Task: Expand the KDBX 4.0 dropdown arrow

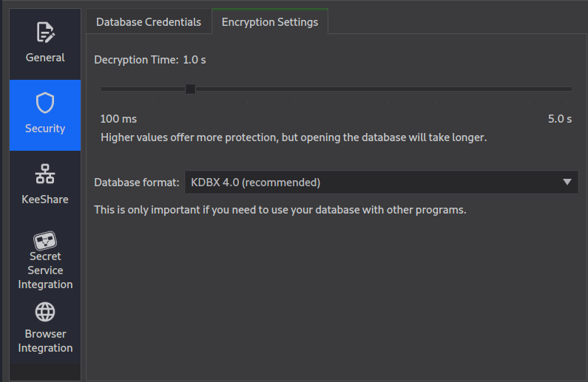Action: (567, 182)
